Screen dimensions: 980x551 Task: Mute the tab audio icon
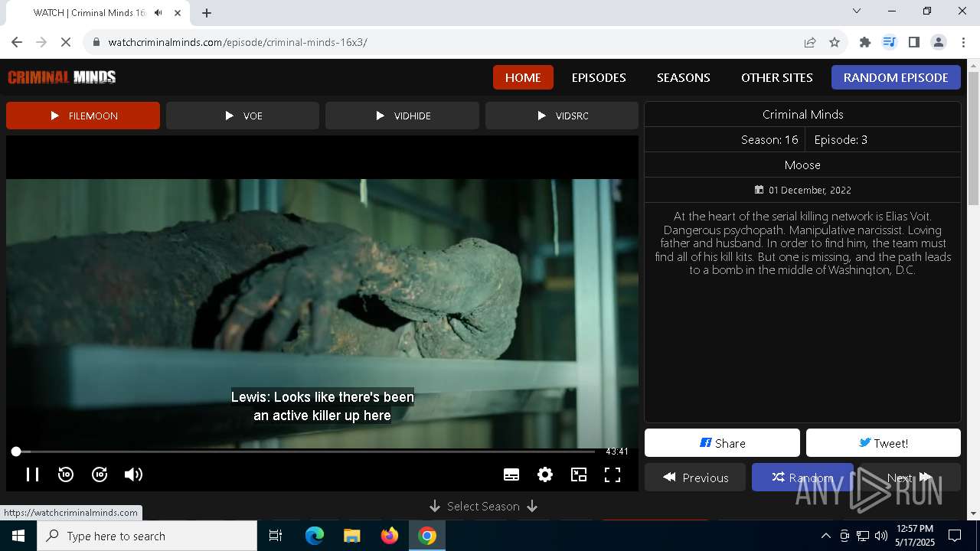(x=158, y=13)
